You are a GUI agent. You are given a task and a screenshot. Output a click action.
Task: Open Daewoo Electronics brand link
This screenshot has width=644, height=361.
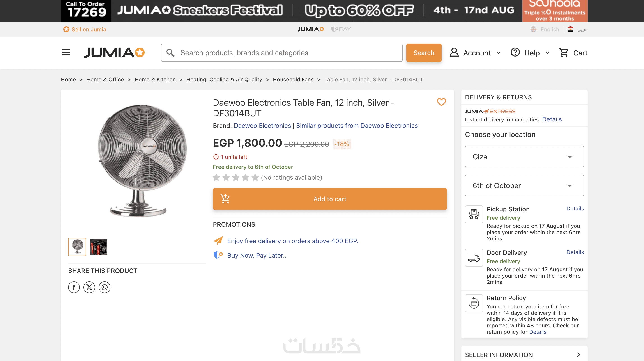click(x=262, y=126)
